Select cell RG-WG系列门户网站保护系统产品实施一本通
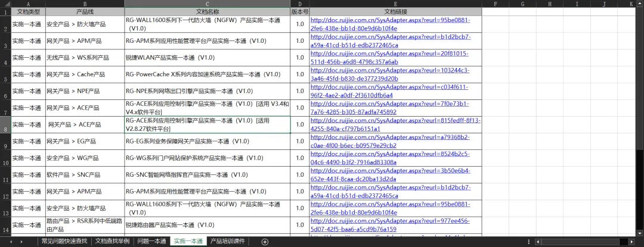 208,158
